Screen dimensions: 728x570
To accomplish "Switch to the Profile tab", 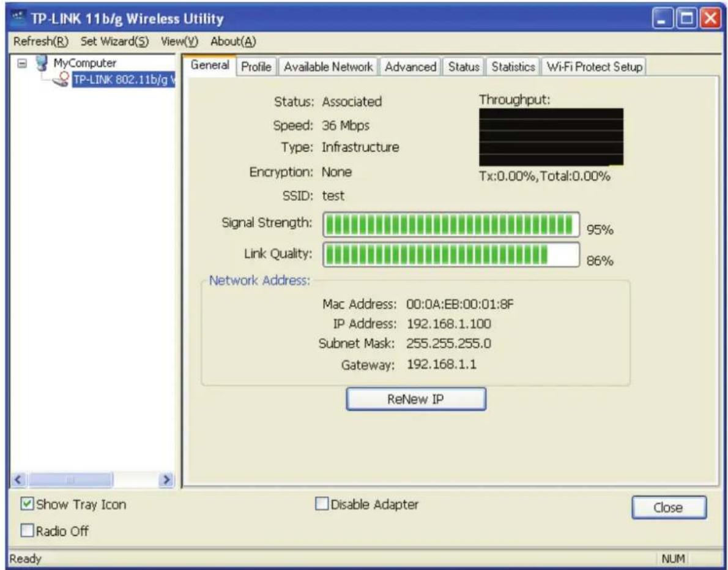I will [256, 67].
